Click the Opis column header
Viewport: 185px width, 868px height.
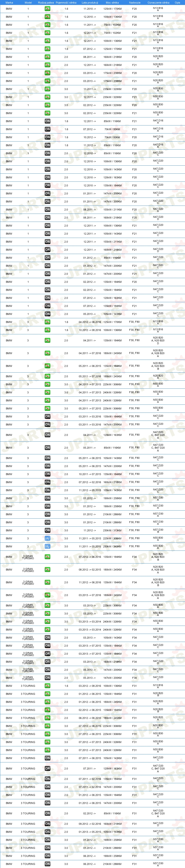pyautogui.click(x=177, y=2)
